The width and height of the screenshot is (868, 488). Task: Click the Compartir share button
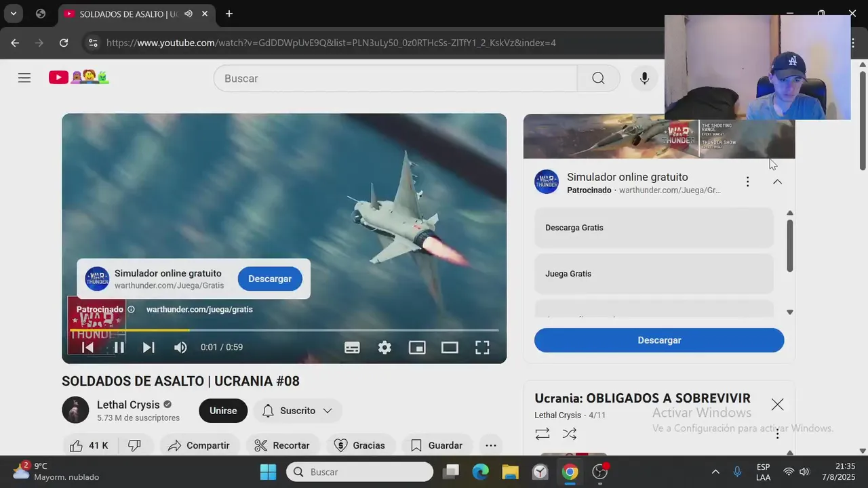pos(199,445)
